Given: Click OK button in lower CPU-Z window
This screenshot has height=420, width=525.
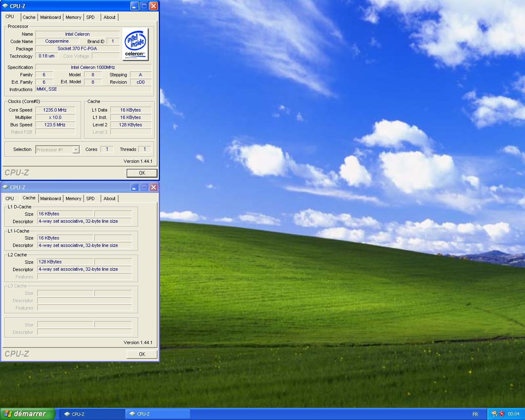Looking at the screenshot, I should point(142,354).
